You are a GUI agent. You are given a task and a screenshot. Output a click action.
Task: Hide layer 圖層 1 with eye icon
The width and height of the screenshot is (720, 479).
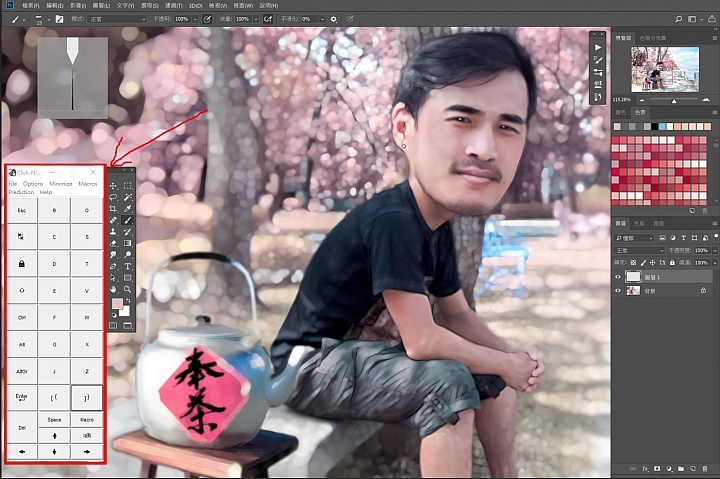click(x=618, y=277)
